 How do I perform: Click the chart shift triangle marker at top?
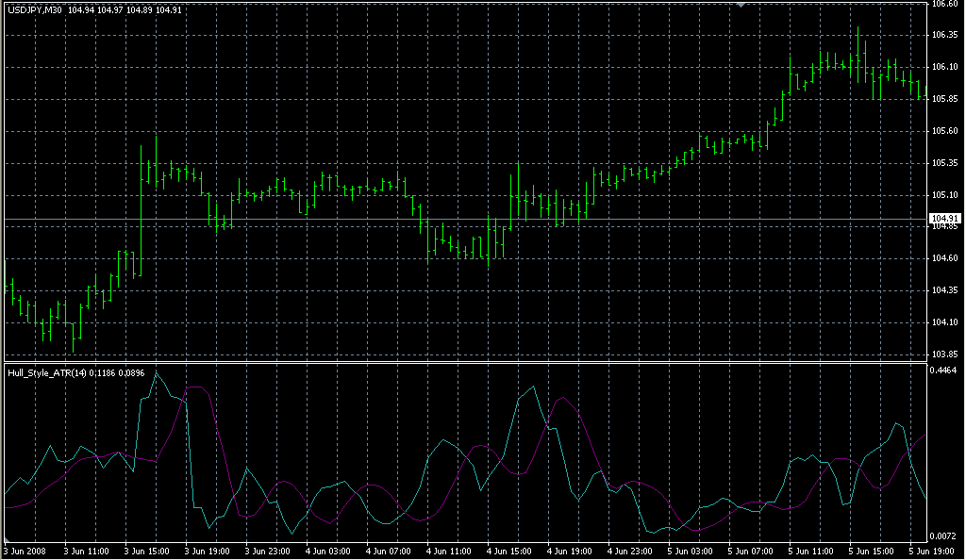[x=741, y=5]
